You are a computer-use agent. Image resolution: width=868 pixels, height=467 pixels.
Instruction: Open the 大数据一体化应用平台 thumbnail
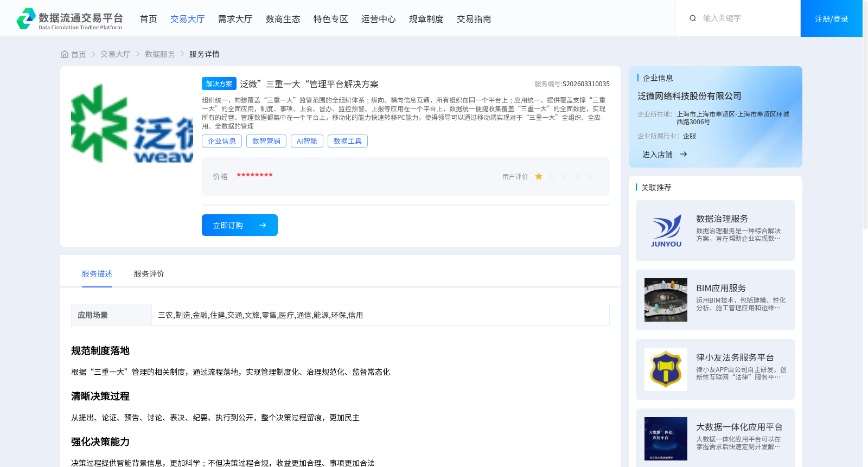(666, 439)
